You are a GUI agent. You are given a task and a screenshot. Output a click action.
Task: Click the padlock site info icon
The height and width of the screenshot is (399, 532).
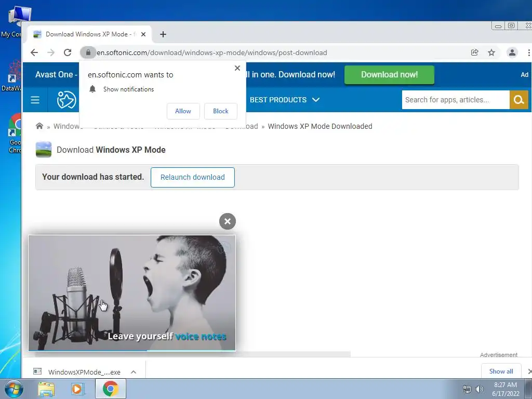88,52
